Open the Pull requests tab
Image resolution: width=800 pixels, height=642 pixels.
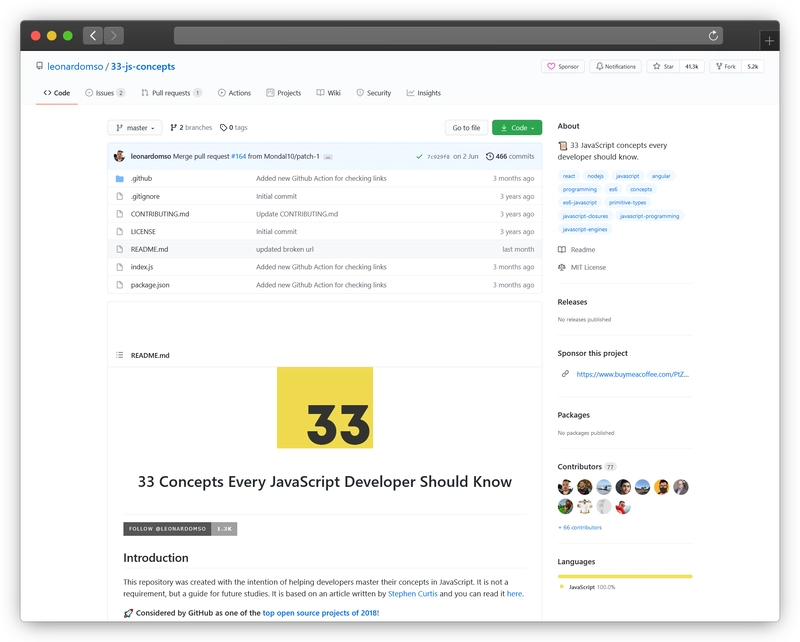coord(171,93)
